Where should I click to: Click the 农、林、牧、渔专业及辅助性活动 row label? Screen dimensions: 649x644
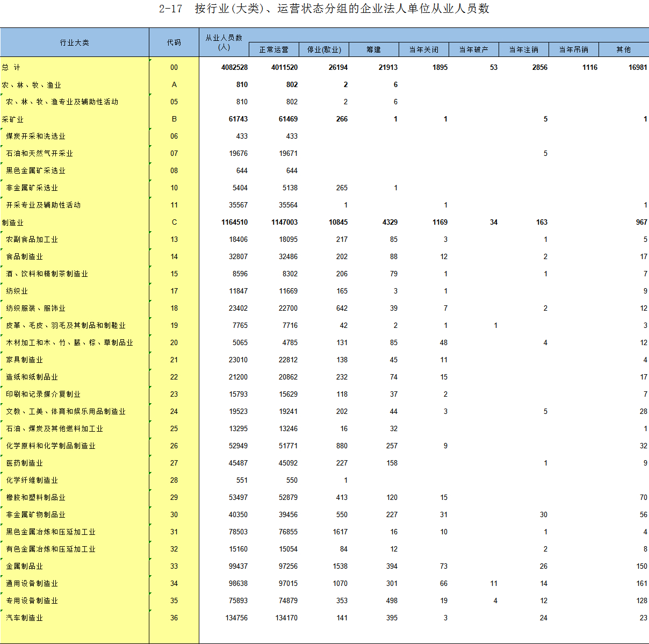(62, 102)
